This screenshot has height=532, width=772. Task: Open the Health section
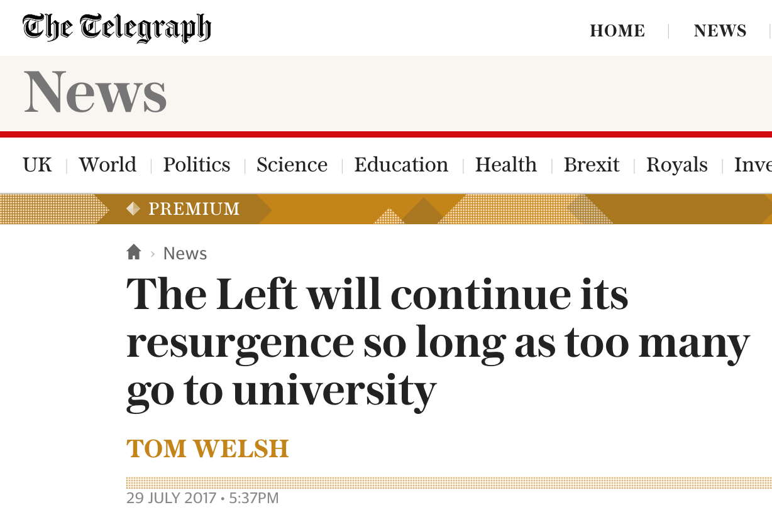pyautogui.click(x=506, y=165)
